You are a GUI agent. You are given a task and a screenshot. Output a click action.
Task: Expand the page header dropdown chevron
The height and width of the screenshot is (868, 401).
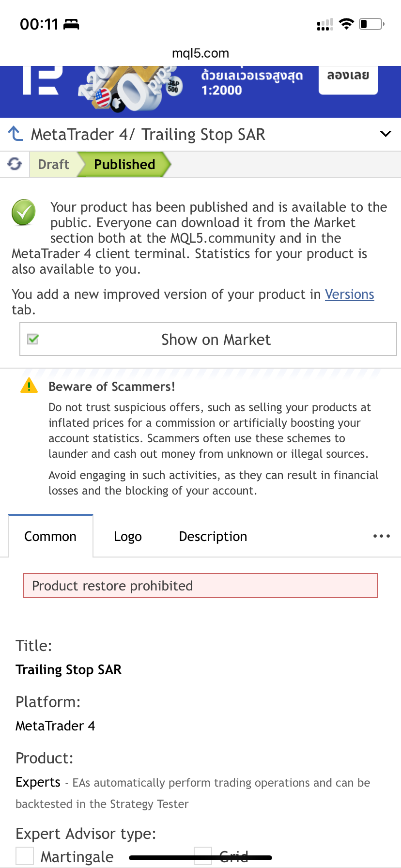click(386, 134)
